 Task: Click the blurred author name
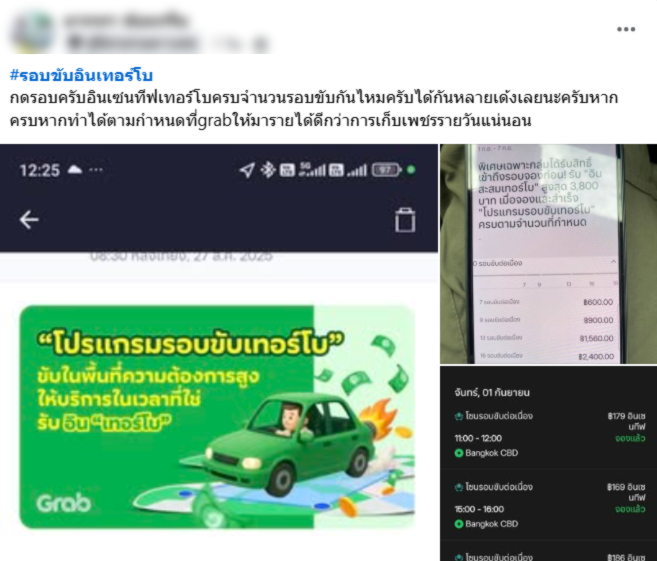pyautogui.click(x=126, y=20)
